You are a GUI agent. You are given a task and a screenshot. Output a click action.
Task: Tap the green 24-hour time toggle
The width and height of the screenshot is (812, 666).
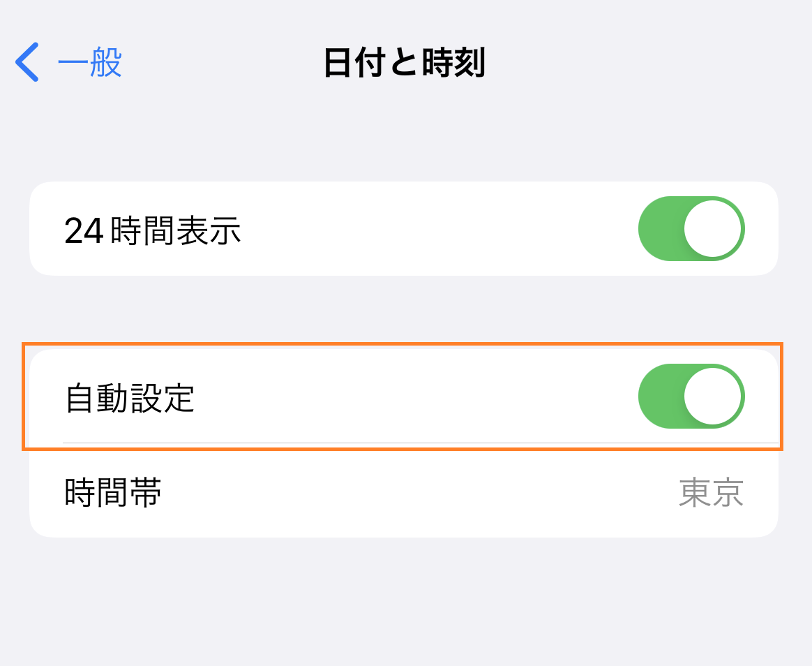(691, 228)
